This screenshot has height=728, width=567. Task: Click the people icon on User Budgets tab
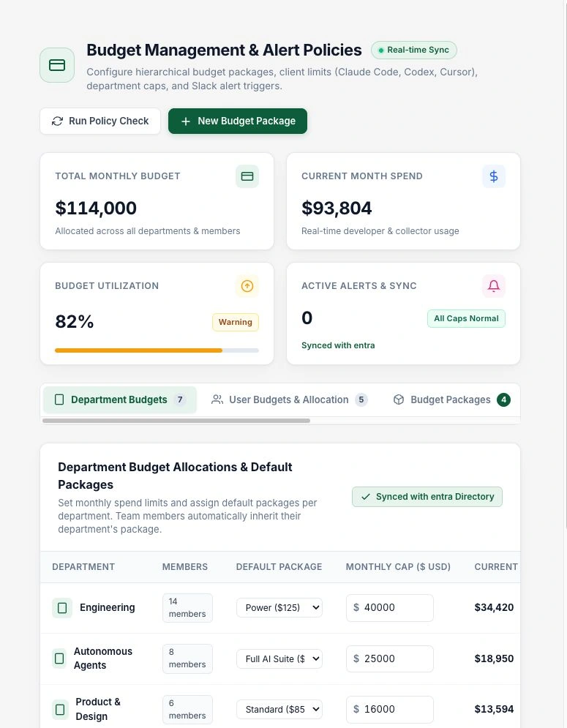coord(217,399)
